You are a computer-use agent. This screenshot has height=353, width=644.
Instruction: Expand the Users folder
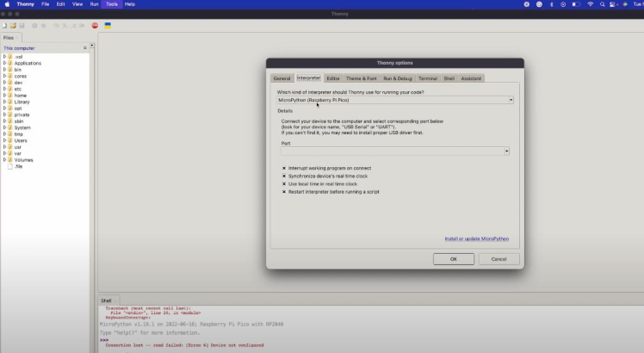4,140
